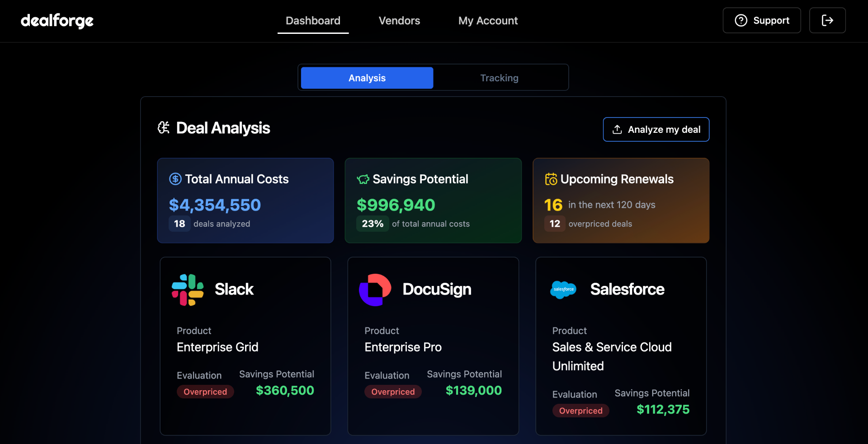Click the Total Annual Costs title
The width and height of the screenshot is (868, 444).
click(x=236, y=179)
